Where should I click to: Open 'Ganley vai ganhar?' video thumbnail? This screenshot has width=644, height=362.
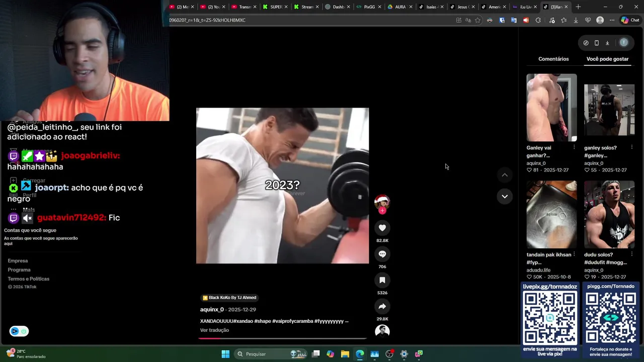[551, 108]
